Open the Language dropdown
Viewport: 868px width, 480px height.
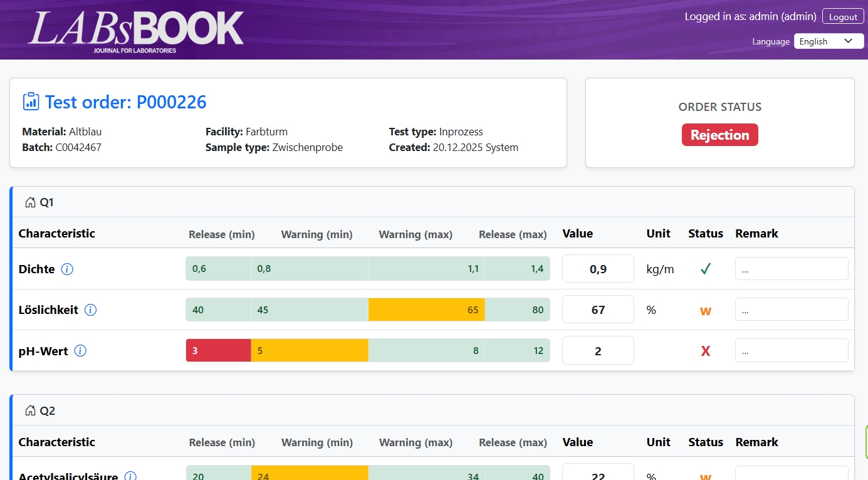[829, 41]
